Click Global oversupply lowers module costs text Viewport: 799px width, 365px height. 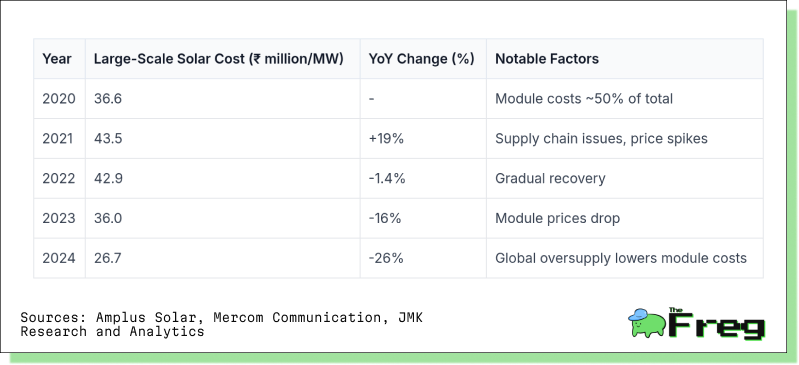click(x=621, y=258)
